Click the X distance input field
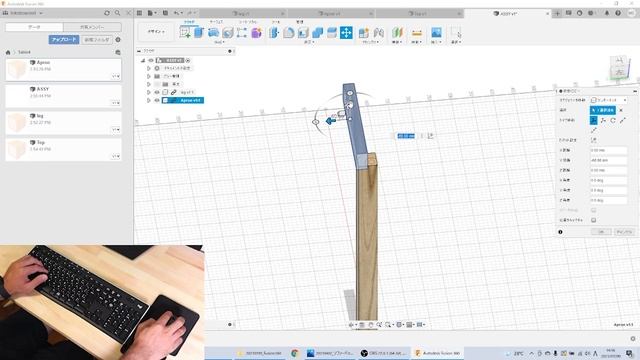This screenshot has height=360, width=640. (x=608, y=150)
